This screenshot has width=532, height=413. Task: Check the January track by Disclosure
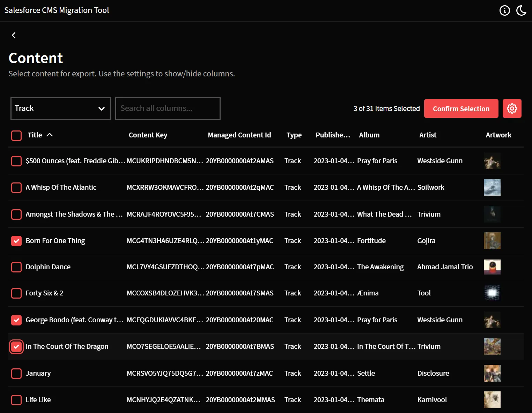[16, 373]
